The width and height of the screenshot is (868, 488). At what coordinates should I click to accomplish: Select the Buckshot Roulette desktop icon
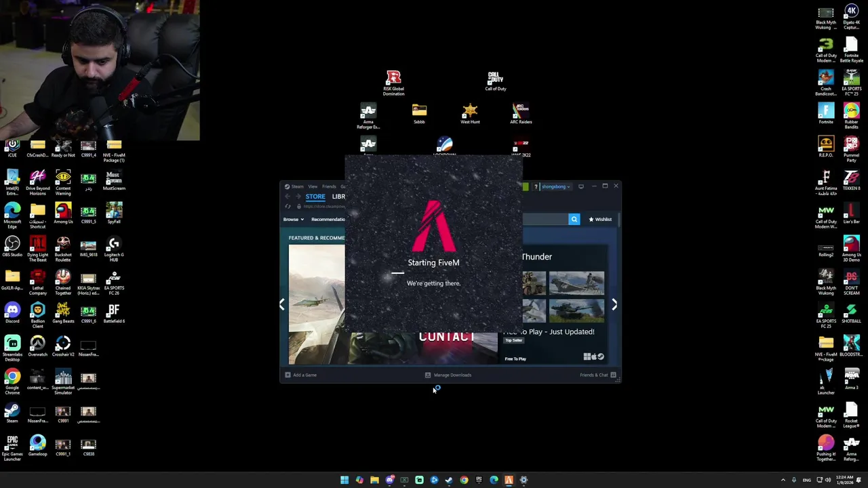point(63,249)
